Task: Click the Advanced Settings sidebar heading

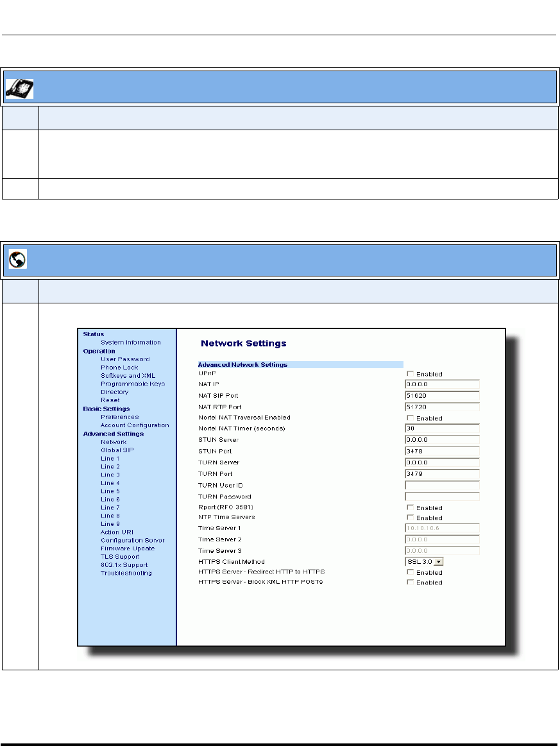Action: click(x=114, y=434)
